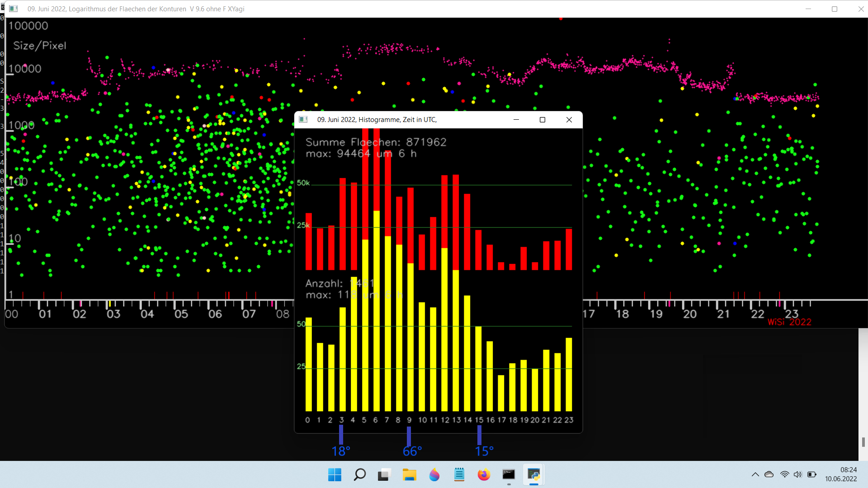
Task: Maximize the Logarithmus der Flaechen window
Action: (x=835, y=9)
